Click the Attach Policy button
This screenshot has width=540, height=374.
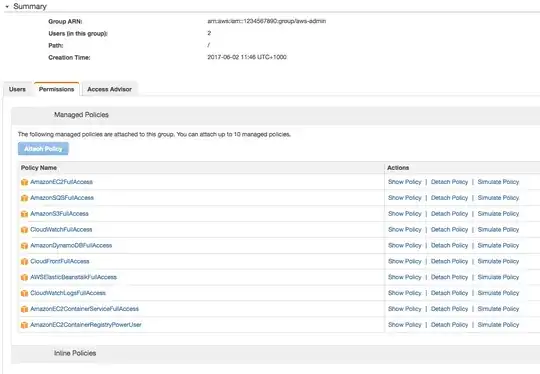(43, 149)
